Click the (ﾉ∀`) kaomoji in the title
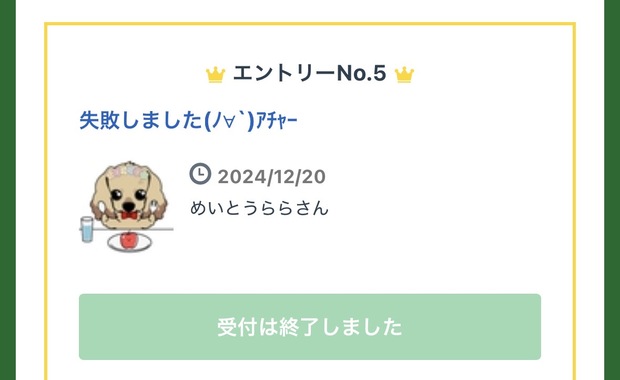620x380 pixels. pyautogui.click(x=229, y=120)
